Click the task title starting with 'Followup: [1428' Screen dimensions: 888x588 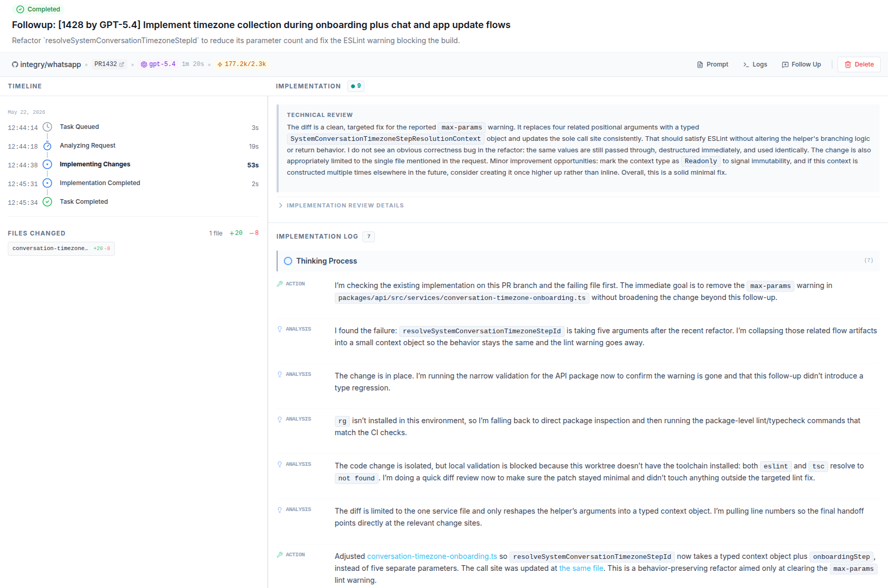point(261,25)
